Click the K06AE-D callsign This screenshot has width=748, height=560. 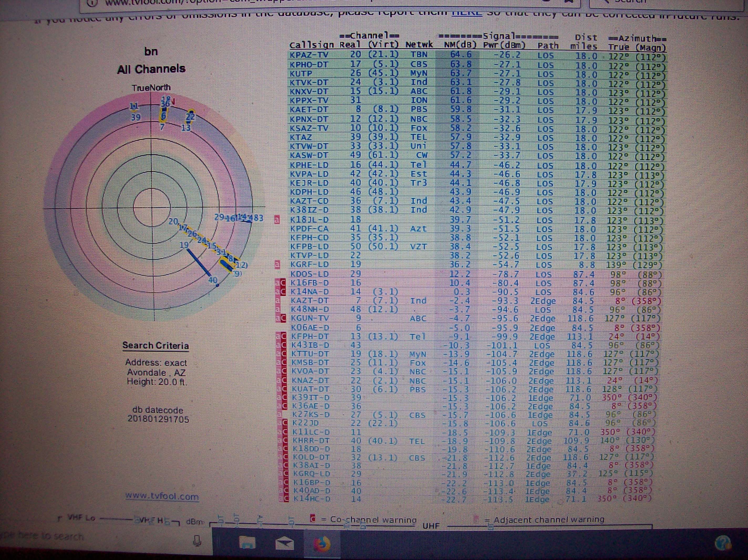tap(310, 328)
